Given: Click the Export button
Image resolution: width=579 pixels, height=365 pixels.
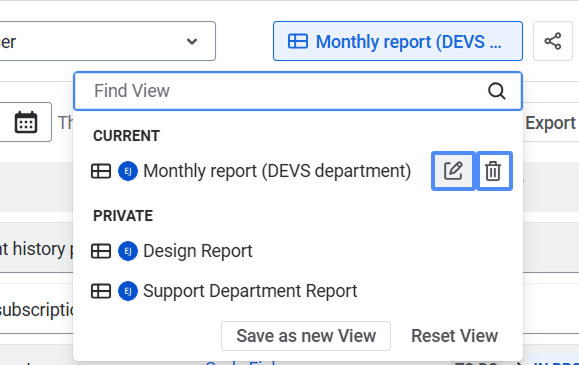Looking at the screenshot, I should pos(550,123).
